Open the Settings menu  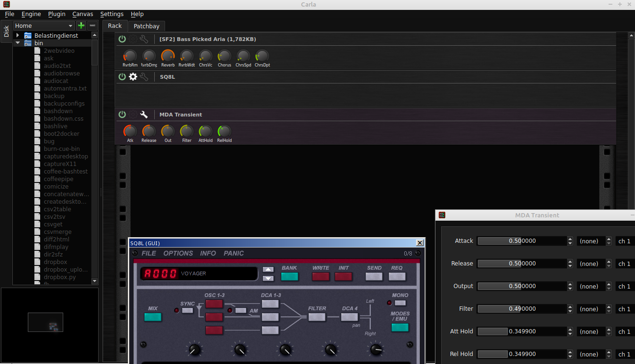coord(112,14)
